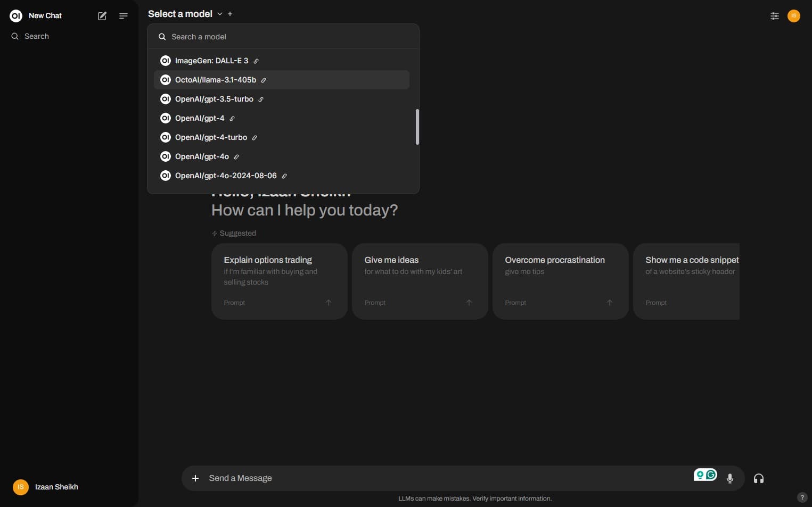
Task: Choose OpenAI/gpt-3.5-turbo from the list
Action: tap(282, 99)
